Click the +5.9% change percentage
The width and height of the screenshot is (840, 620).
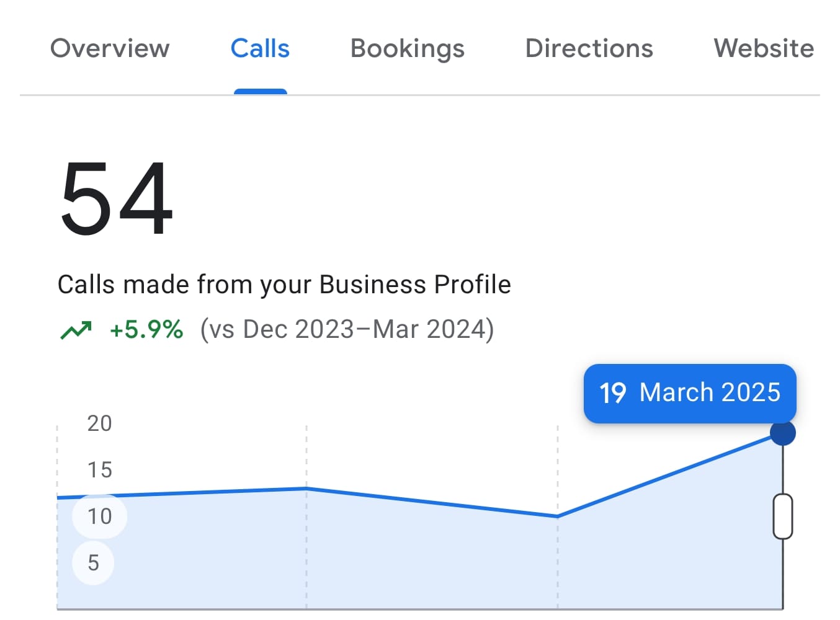coord(146,330)
